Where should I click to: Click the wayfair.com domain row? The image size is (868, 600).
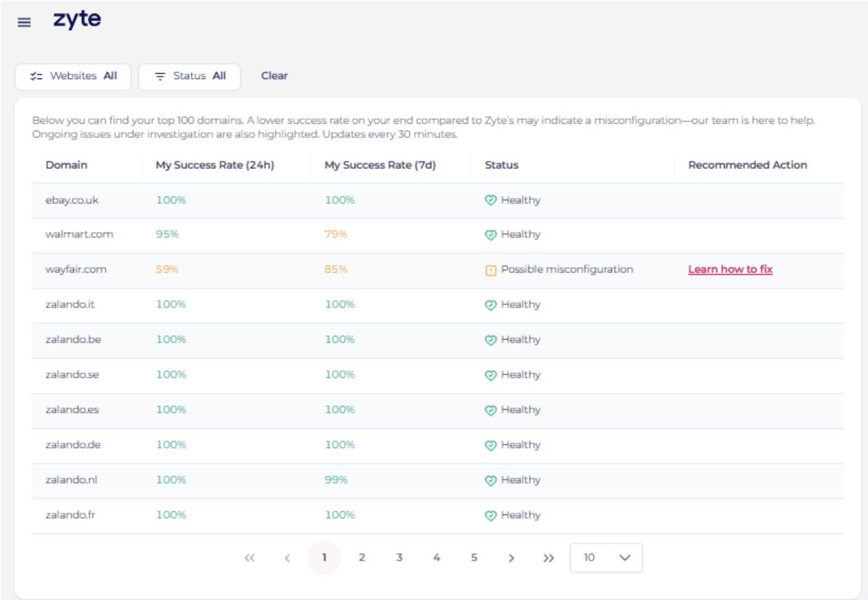coord(76,269)
